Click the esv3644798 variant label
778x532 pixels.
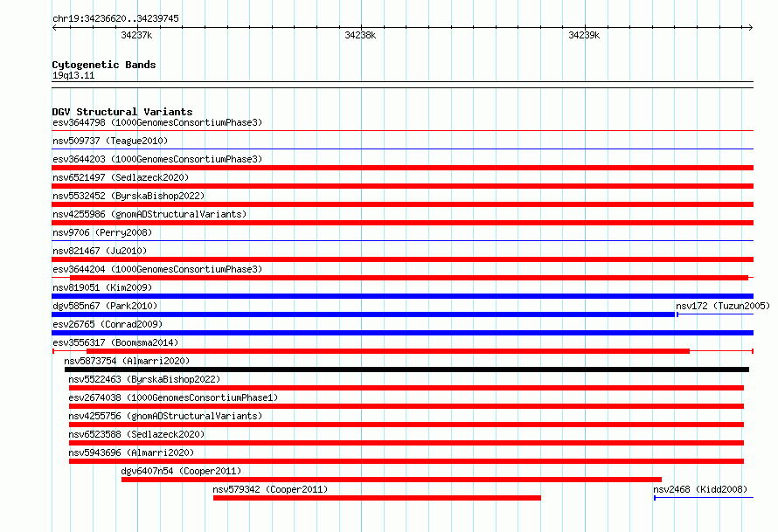click(157, 122)
